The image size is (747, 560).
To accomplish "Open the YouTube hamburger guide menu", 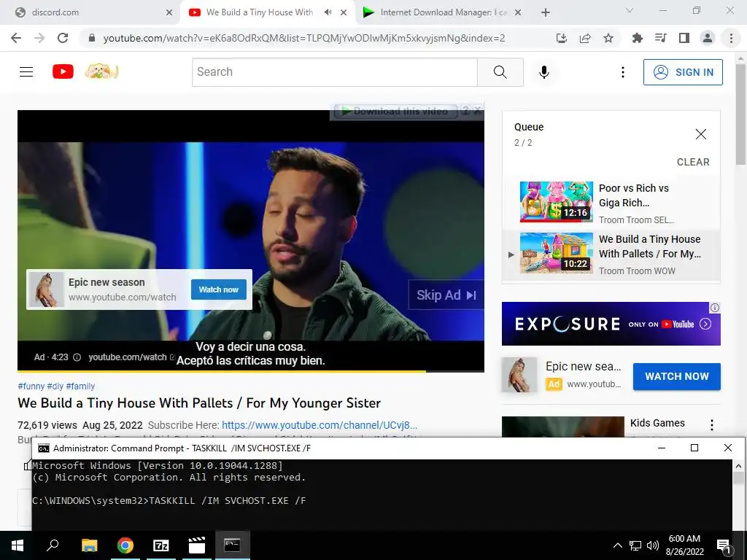I will [x=26, y=72].
